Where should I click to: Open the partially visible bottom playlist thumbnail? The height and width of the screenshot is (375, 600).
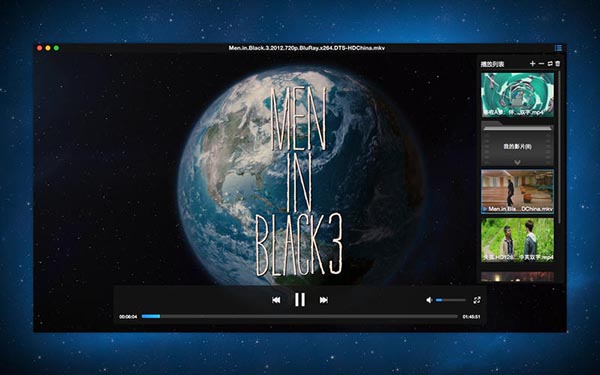point(517,277)
